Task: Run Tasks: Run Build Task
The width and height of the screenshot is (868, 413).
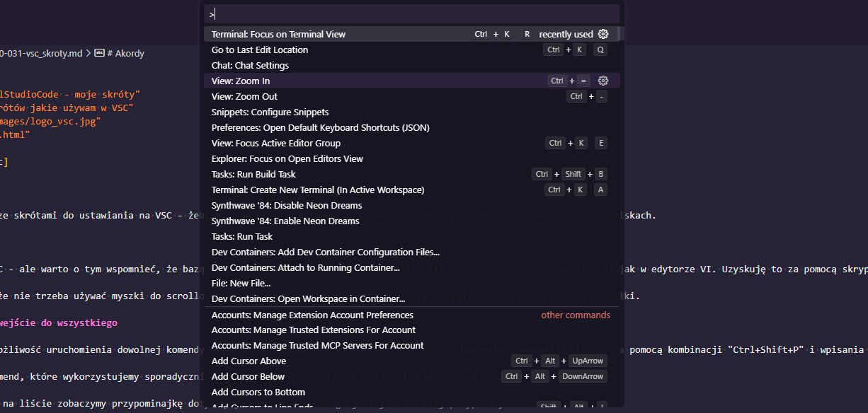Action: [253, 174]
